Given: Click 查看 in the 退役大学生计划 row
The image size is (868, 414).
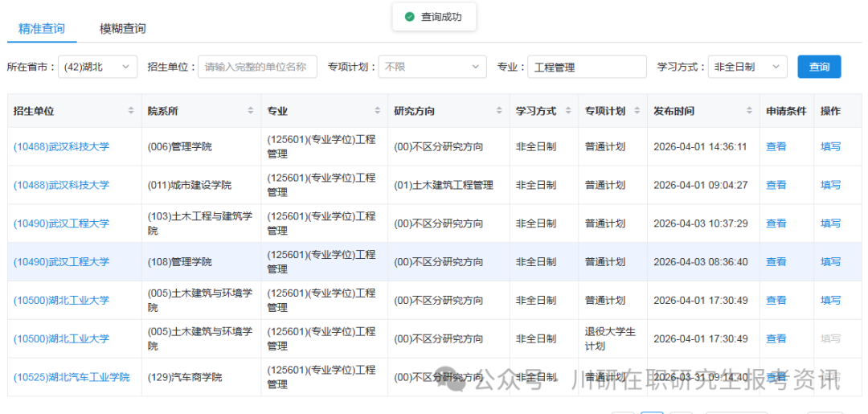Looking at the screenshot, I should click(776, 338).
